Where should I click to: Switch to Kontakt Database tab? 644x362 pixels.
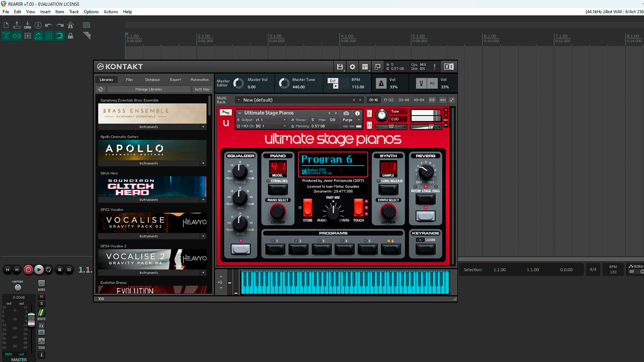click(x=152, y=80)
